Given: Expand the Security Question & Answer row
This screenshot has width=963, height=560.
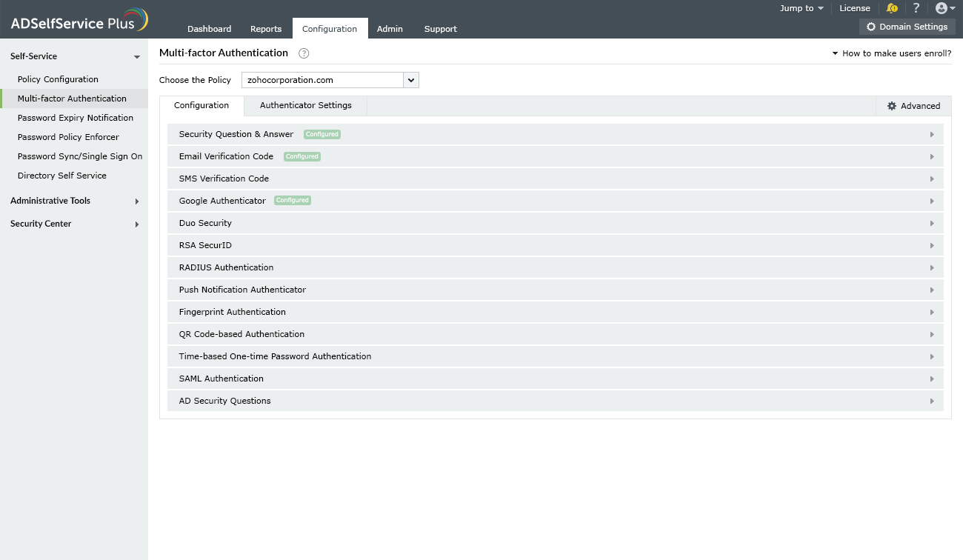Looking at the screenshot, I should click(556, 134).
